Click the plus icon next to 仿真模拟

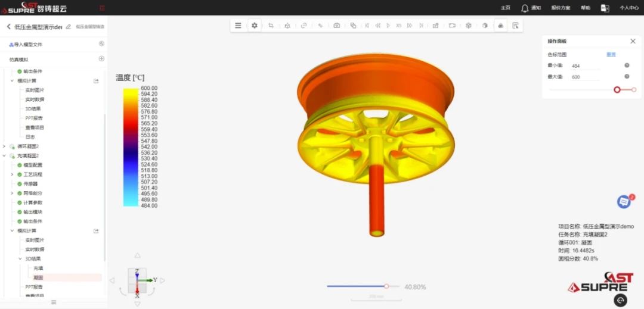(x=101, y=59)
